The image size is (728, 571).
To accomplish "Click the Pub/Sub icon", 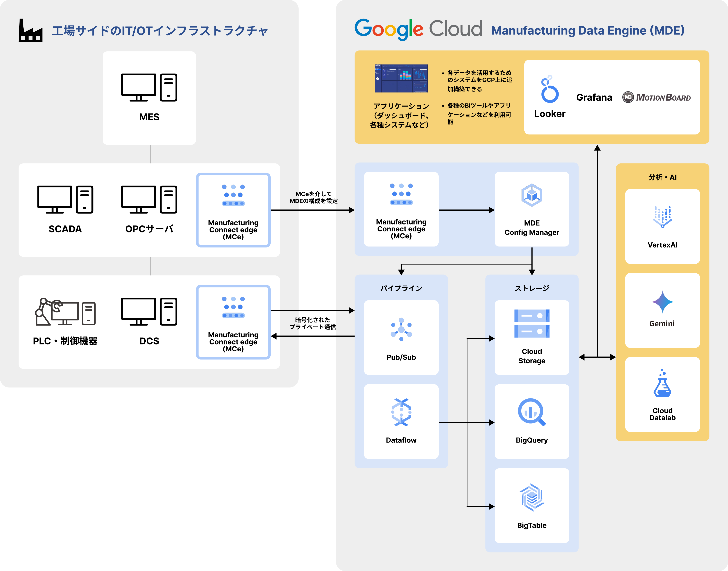I will (401, 330).
